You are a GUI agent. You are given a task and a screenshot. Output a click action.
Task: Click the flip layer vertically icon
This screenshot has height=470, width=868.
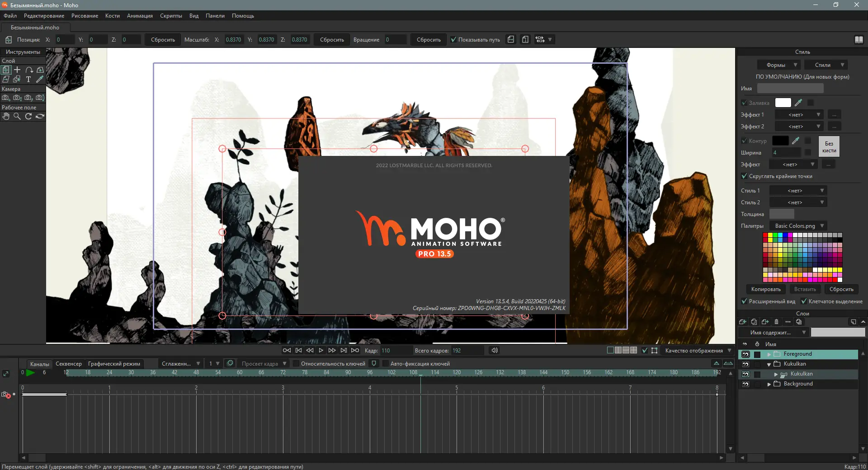pyautogui.click(x=525, y=39)
